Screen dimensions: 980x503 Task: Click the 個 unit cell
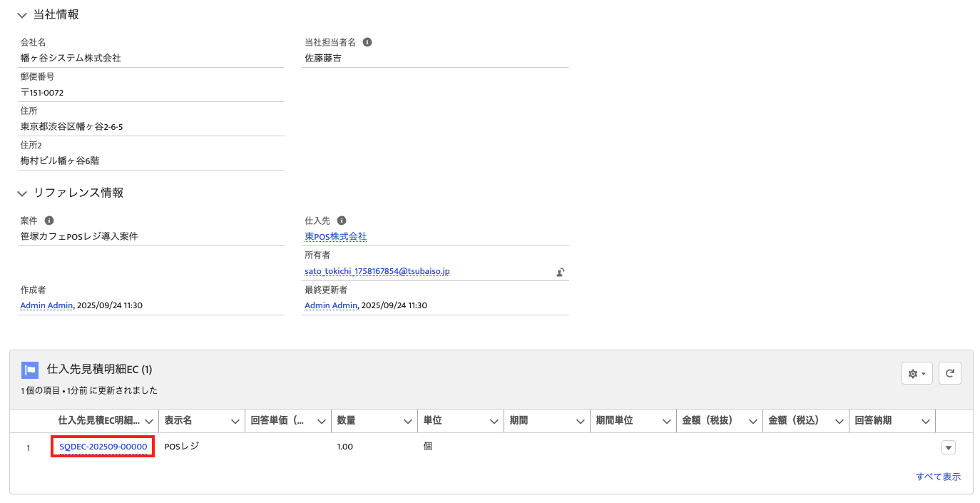pos(428,447)
